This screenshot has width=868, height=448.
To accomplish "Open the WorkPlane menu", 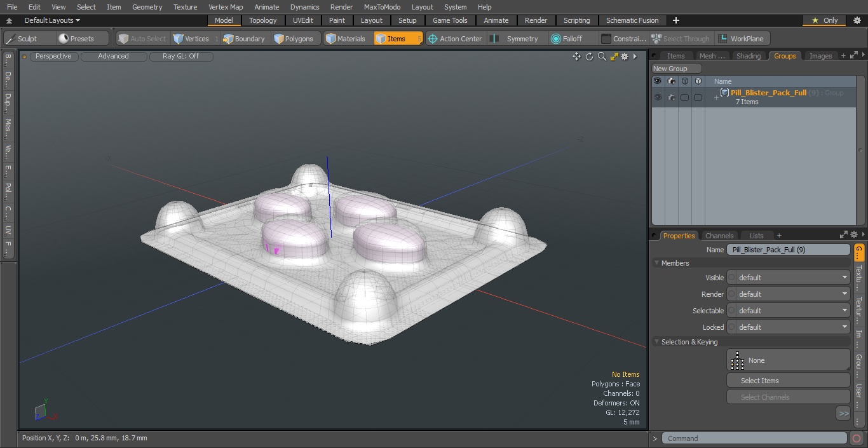I will (x=742, y=39).
